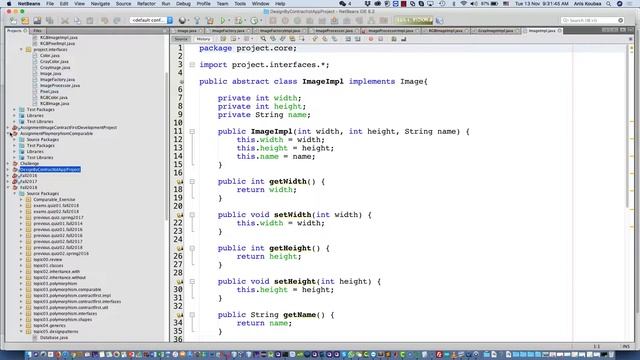Click the Paste toolbar icon
Image resolution: width=640 pixels, height=360 pixels.
[89, 20]
